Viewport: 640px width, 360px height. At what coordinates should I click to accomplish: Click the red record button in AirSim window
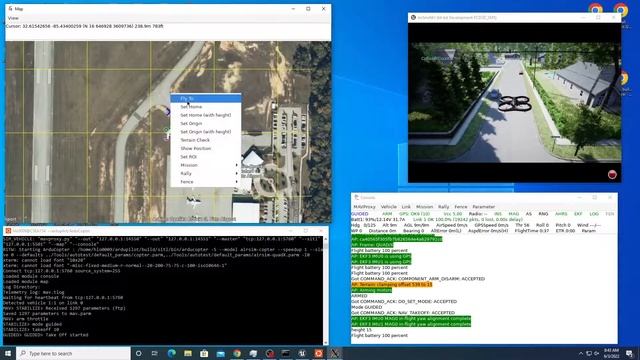(612, 175)
